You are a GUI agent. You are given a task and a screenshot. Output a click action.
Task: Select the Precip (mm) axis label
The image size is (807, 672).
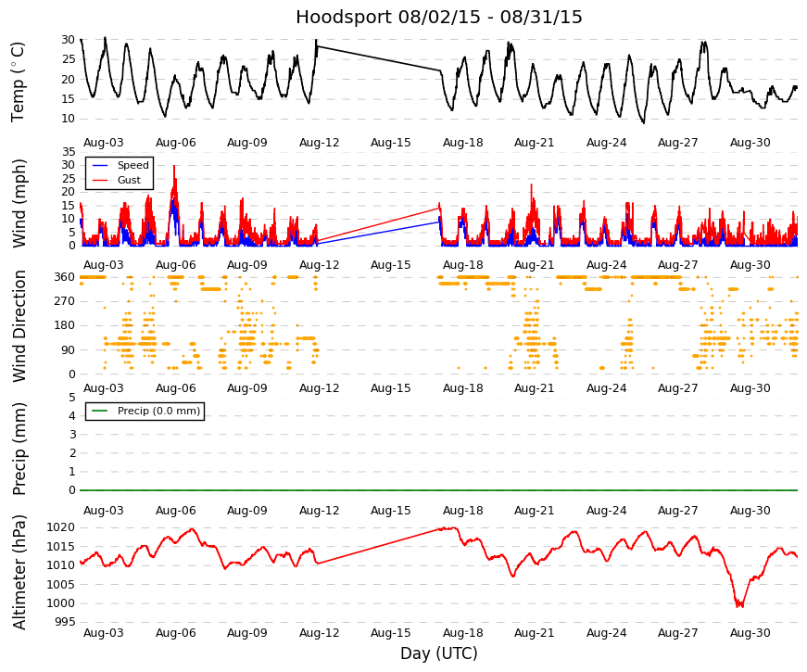click(19, 449)
